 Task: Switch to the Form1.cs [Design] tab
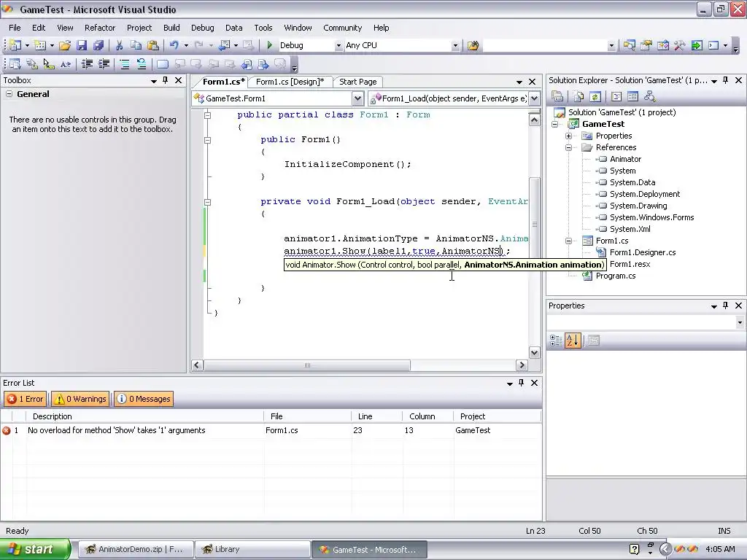point(290,82)
